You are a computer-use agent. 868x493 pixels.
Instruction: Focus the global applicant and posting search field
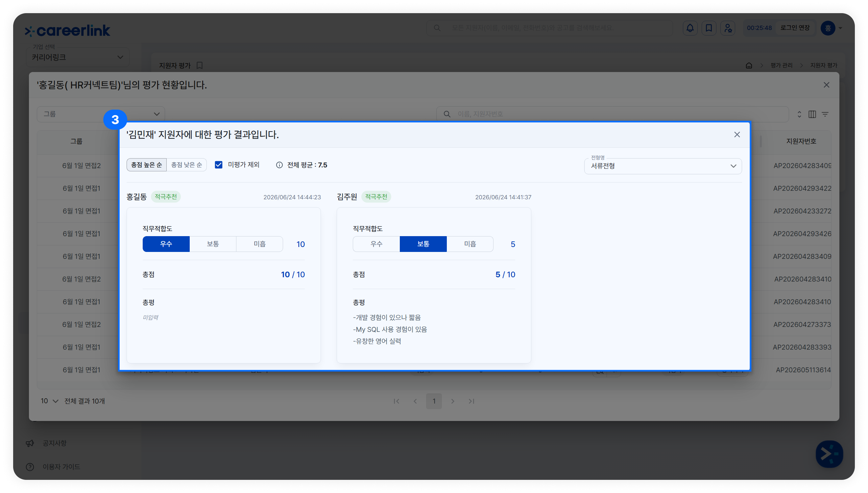(x=549, y=28)
